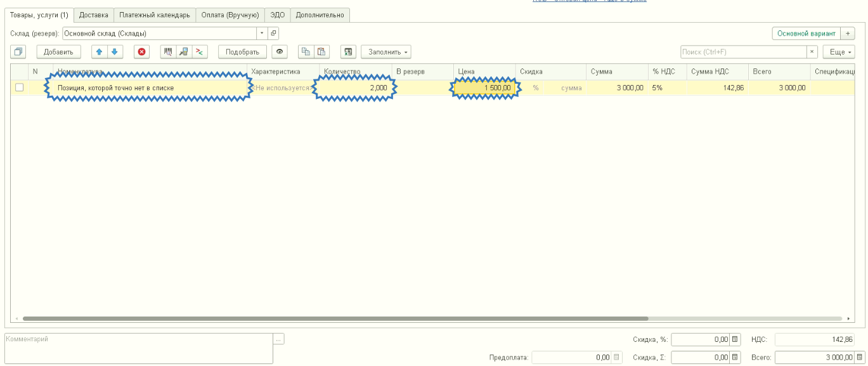Click the N column header
The image size is (868, 366).
point(41,72)
